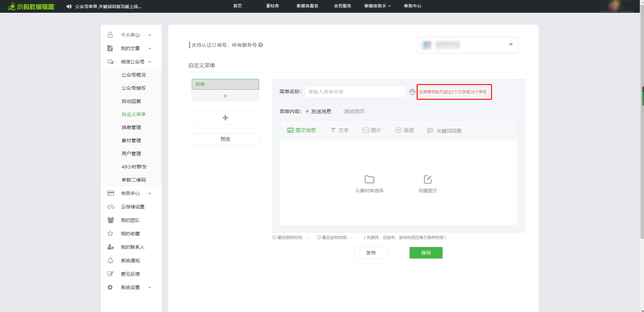The width and height of the screenshot is (644, 312).
Task: Select the 跳转网页 radio option
Action: [340, 112]
